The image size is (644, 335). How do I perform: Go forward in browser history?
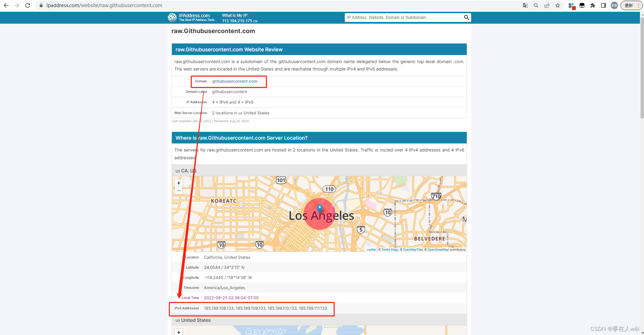pos(17,5)
